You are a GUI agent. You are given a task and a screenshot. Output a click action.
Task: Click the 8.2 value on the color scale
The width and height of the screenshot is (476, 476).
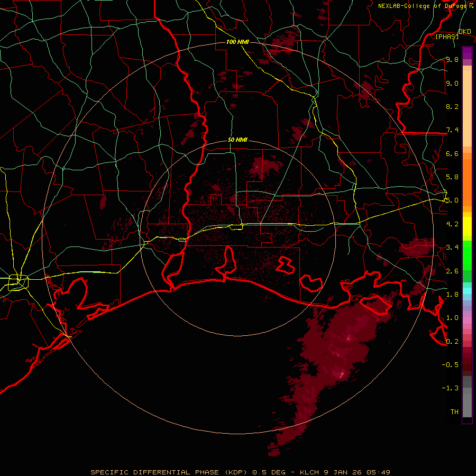point(452,106)
